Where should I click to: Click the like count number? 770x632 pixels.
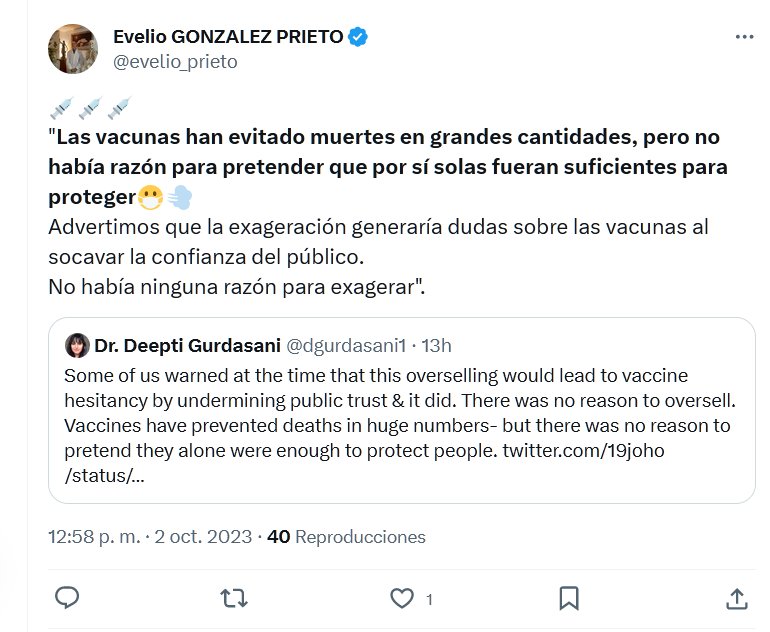point(429,599)
